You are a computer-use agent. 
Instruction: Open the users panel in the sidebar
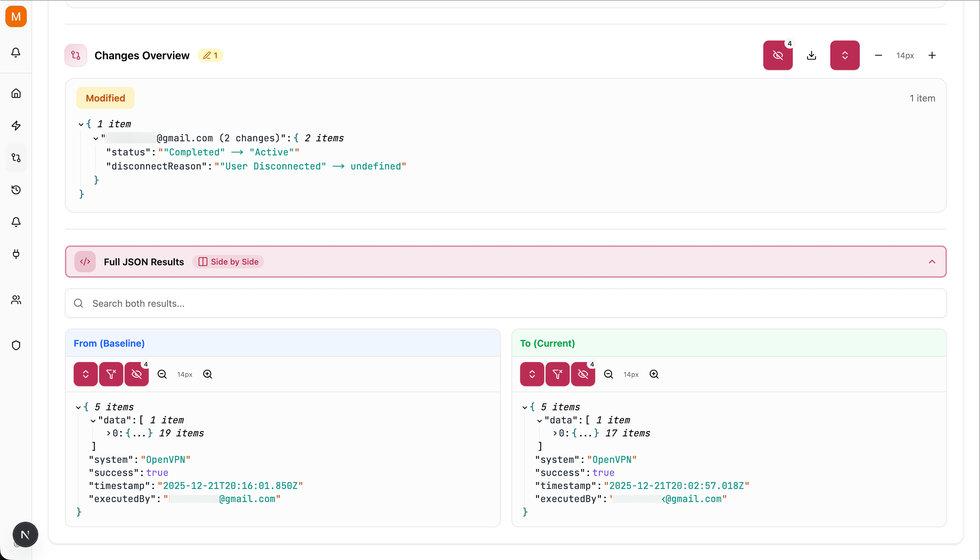click(16, 300)
